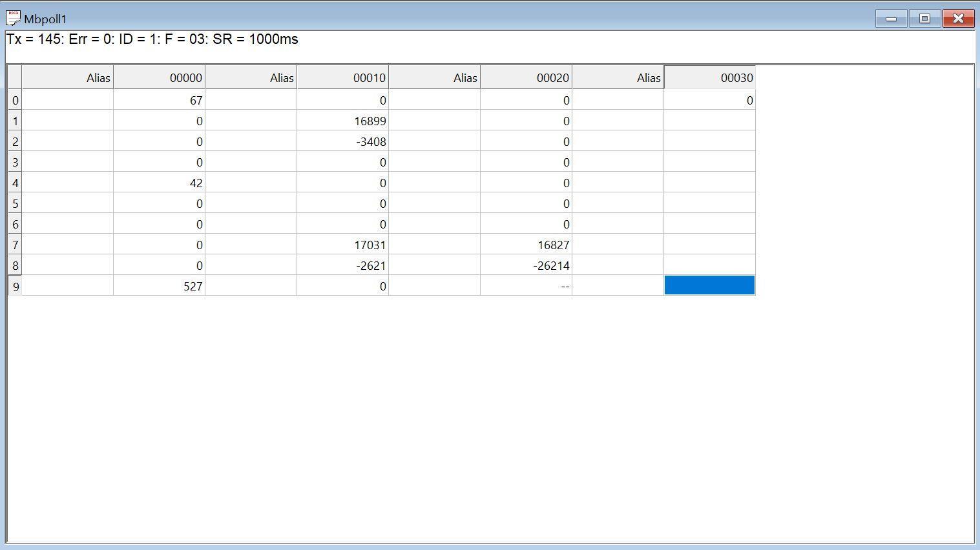Click the cell containing value 67

coord(160,100)
